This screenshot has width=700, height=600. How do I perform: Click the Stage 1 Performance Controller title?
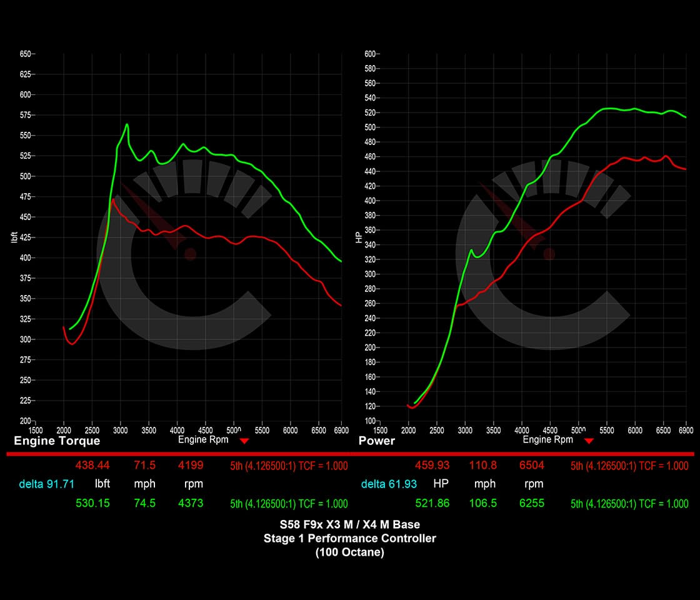350,538
